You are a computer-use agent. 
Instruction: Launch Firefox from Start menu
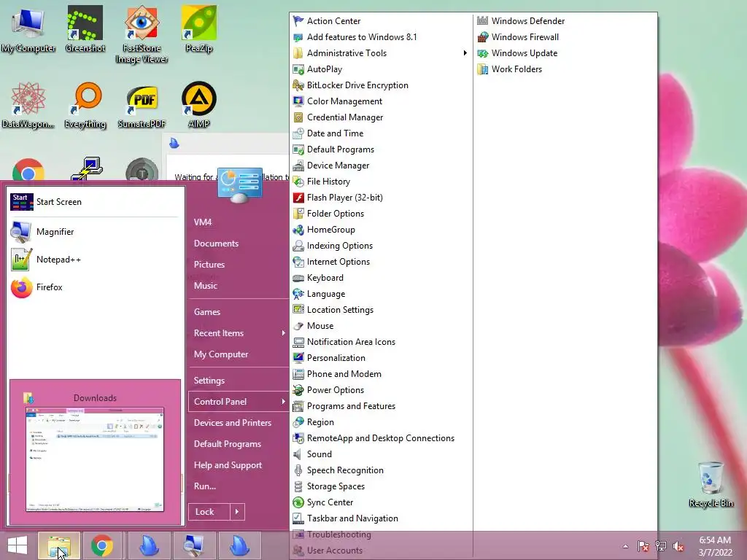tap(94, 287)
